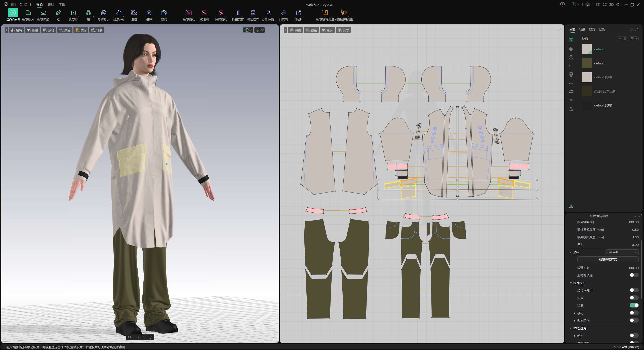This screenshot has height=350, width=644.
Task: Select the olive green default fabric swatch
Action: click(586, 63)
